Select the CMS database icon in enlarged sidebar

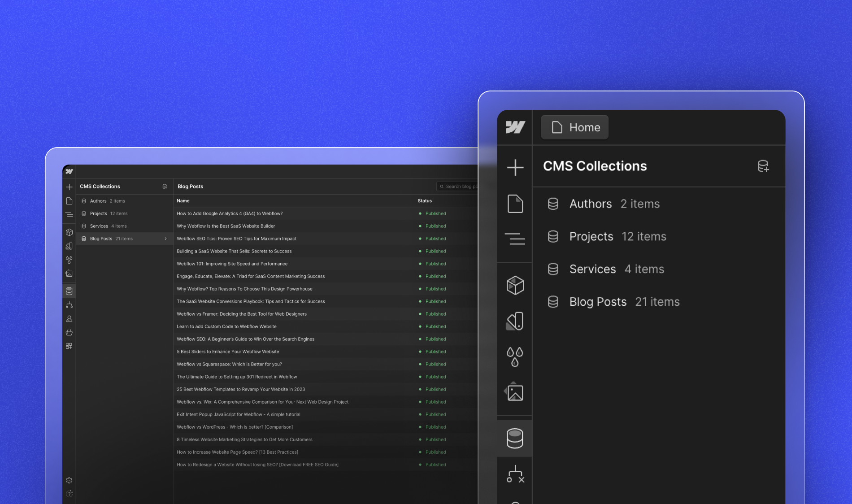tap(515, 439)
